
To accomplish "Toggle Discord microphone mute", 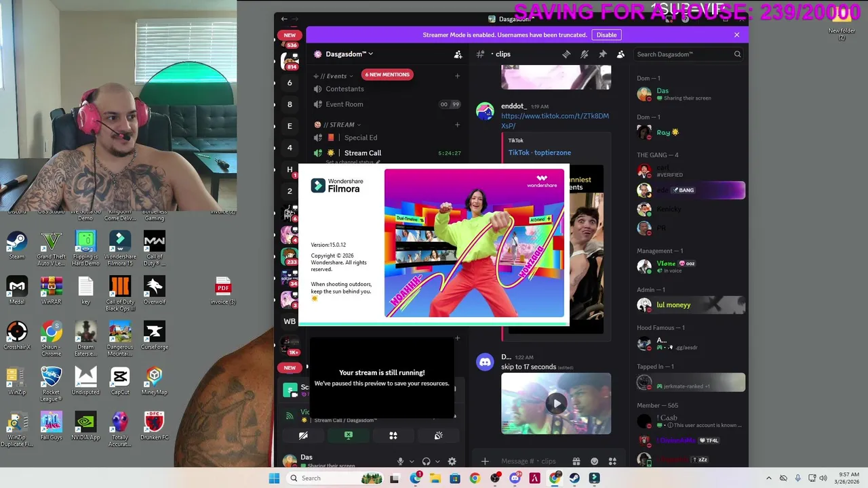I will (400, 462).
